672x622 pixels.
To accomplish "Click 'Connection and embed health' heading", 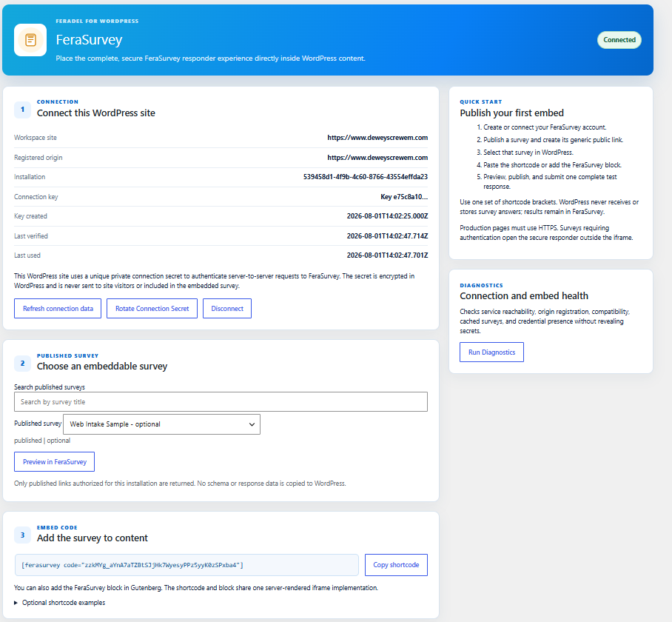I will tap(524, 296).
